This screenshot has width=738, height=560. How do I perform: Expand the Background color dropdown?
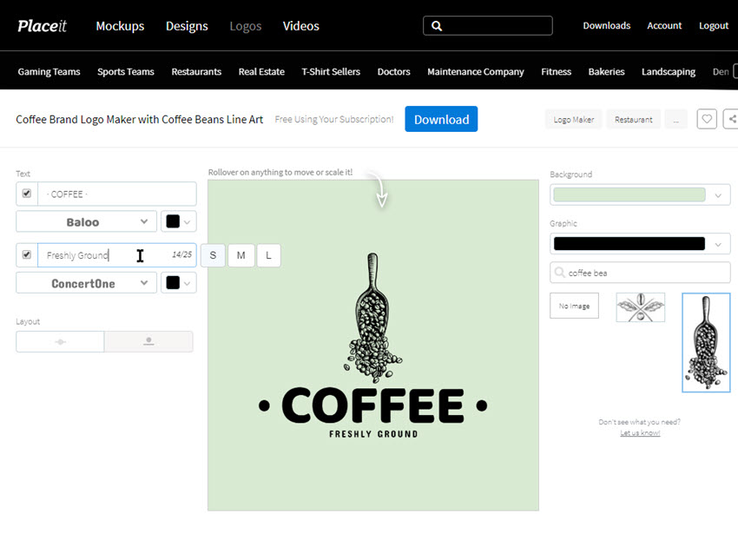640,194
